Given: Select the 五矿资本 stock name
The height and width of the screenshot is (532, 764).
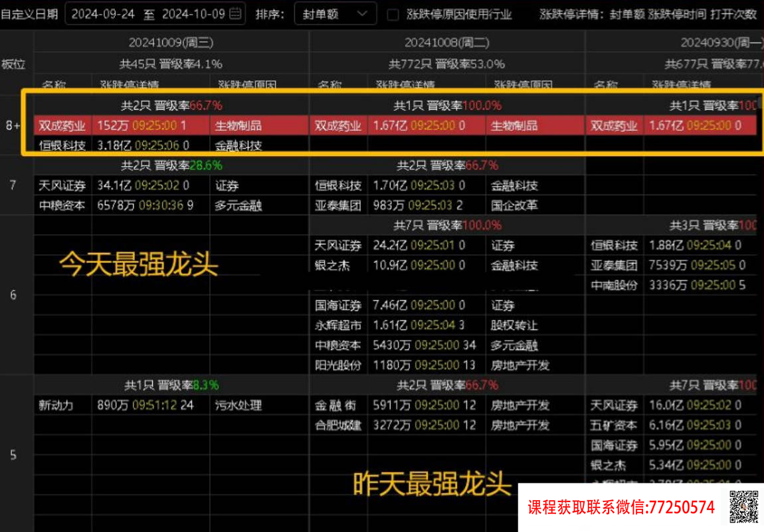Looking at the screenshot, I should coord(614,425).
